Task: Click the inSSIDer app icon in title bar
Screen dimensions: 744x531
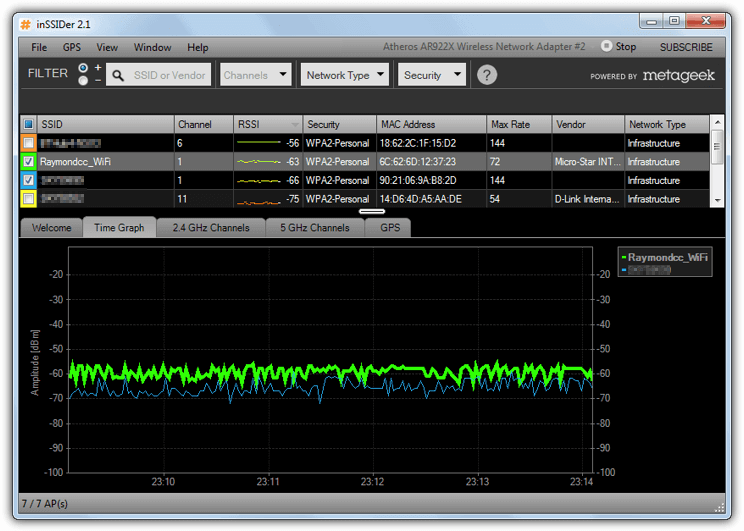Action: pyautogui.click(x=26, y=24)
